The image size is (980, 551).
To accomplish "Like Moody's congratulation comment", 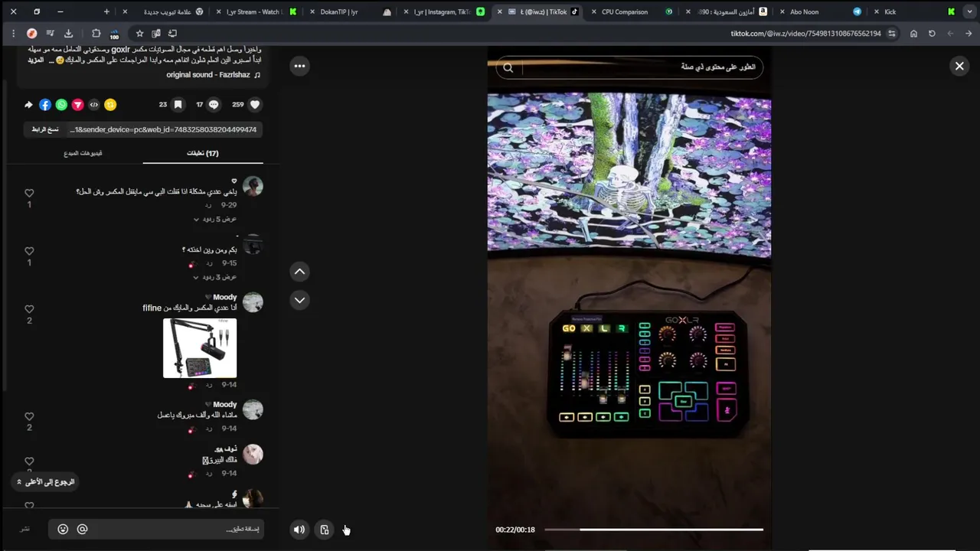I will pos(29,417).
